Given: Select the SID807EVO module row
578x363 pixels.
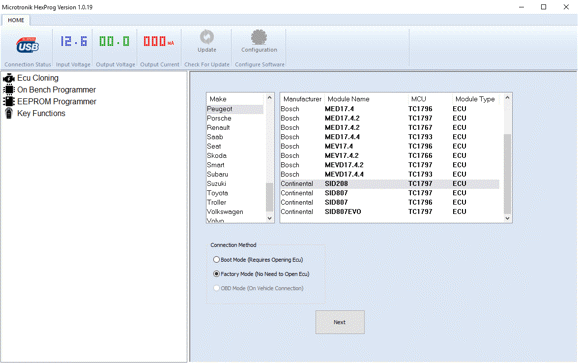Looking at the screenshot, I should click(390, 212).
